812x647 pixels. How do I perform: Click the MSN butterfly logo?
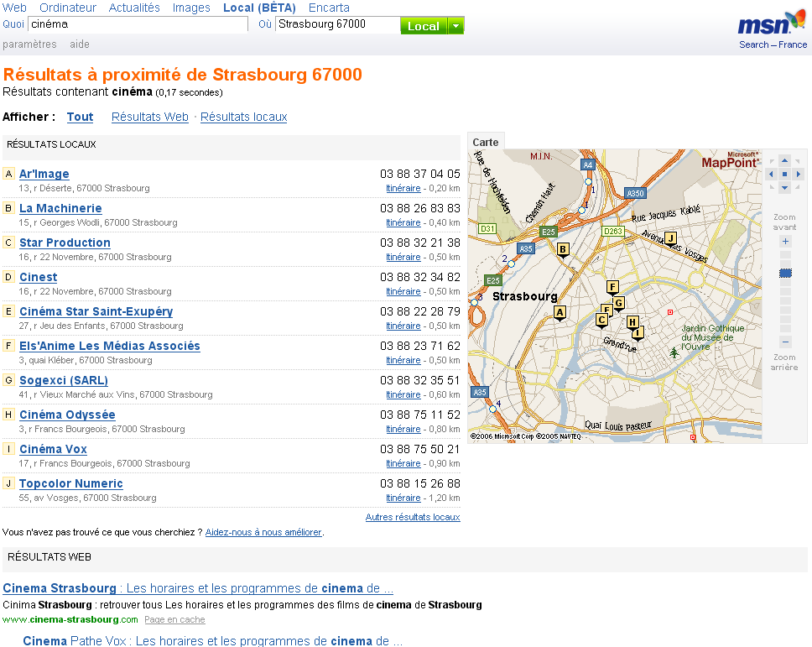pyautogui.click(x=772, y=23)
